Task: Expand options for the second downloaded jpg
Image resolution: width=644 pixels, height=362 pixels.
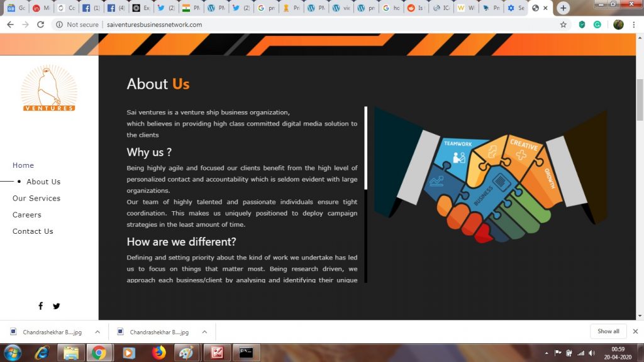Action: click(203, 332)
